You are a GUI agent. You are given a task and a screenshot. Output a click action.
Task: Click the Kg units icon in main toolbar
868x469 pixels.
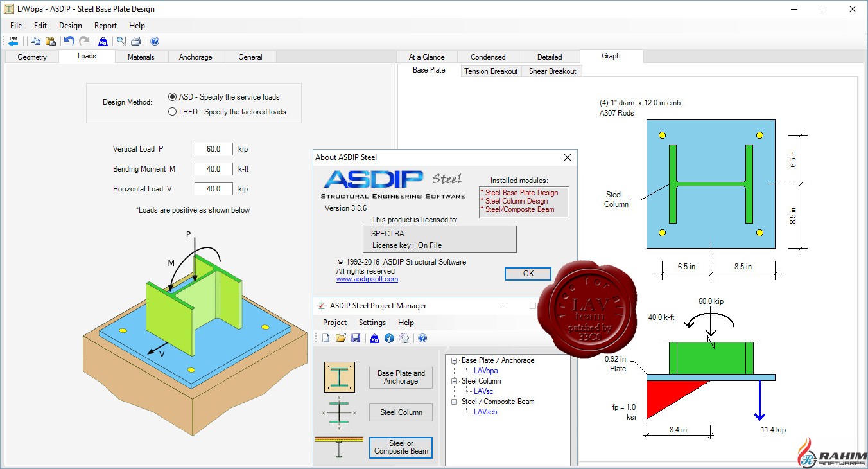102,41
